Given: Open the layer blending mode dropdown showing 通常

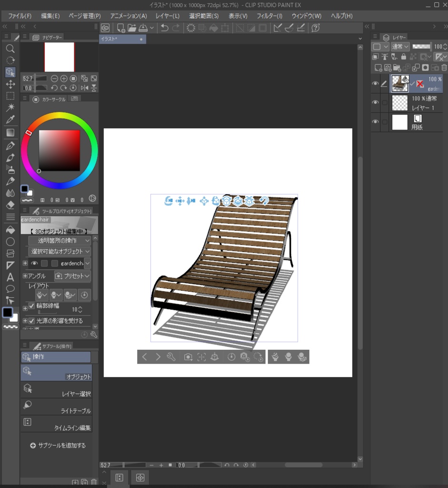Looking at the screenshot, I should click(400, 47).
